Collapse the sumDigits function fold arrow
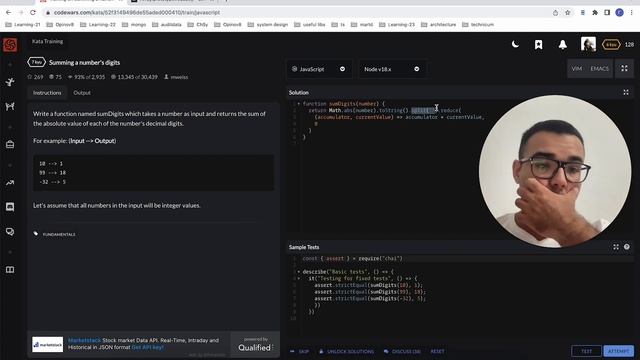Screen dimensions: 640x360 [299, 104]
